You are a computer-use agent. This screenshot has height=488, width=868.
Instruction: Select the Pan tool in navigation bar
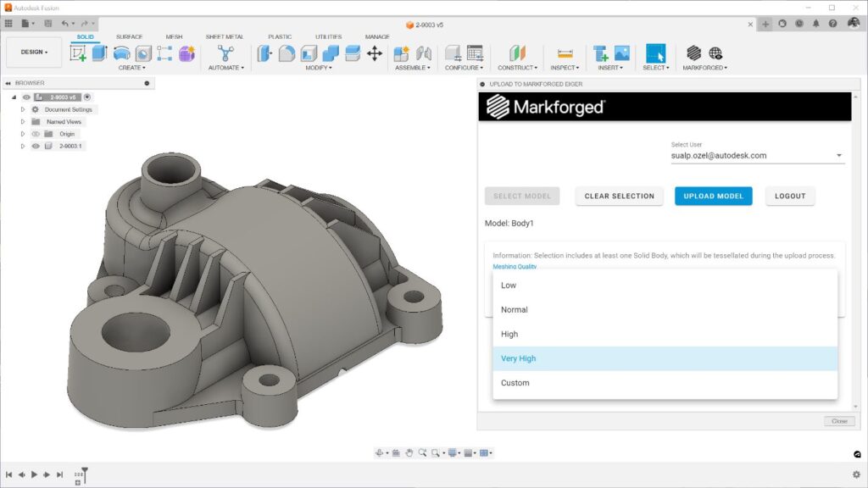click(409, 453)
